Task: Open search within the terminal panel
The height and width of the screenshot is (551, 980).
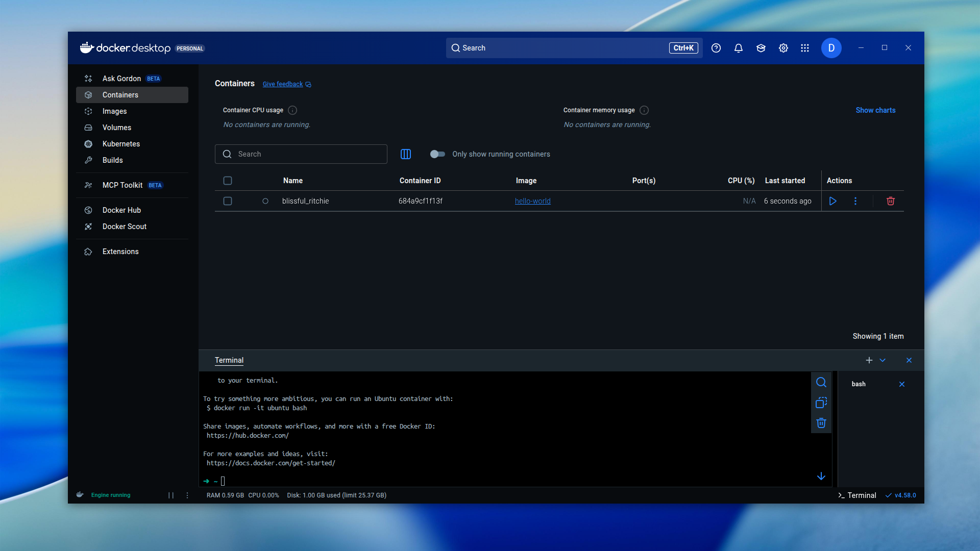Action: point(821,382)
